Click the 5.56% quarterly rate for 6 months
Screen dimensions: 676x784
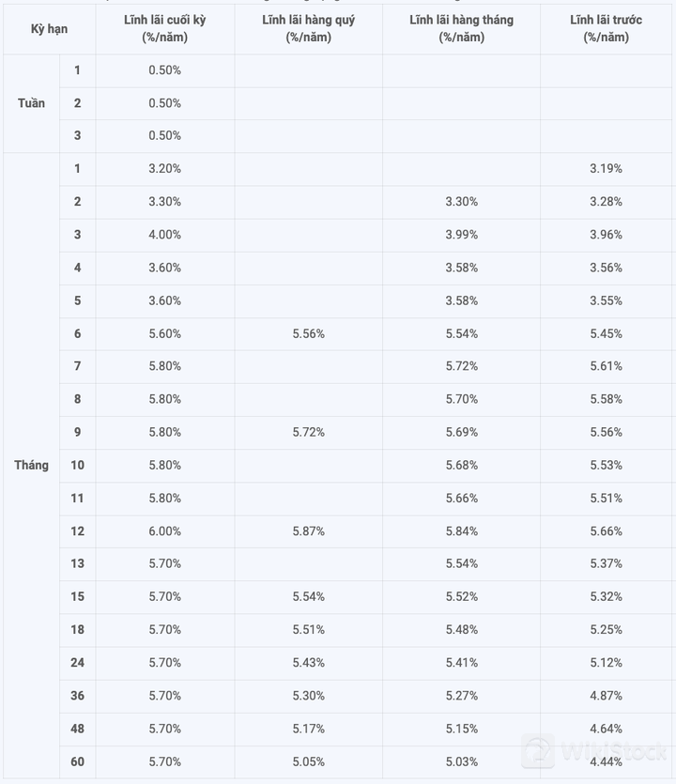(x=308, y=333)
